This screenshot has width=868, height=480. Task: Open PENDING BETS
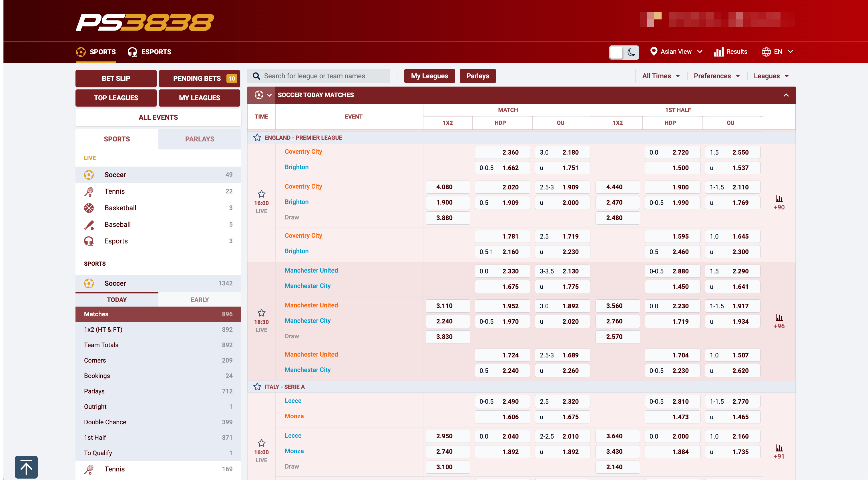tap(200, 79)
